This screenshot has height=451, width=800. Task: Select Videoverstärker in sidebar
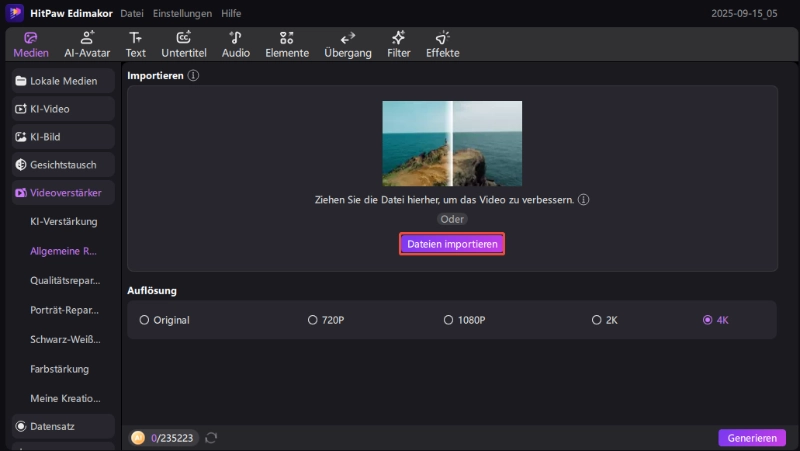point(63,193)
